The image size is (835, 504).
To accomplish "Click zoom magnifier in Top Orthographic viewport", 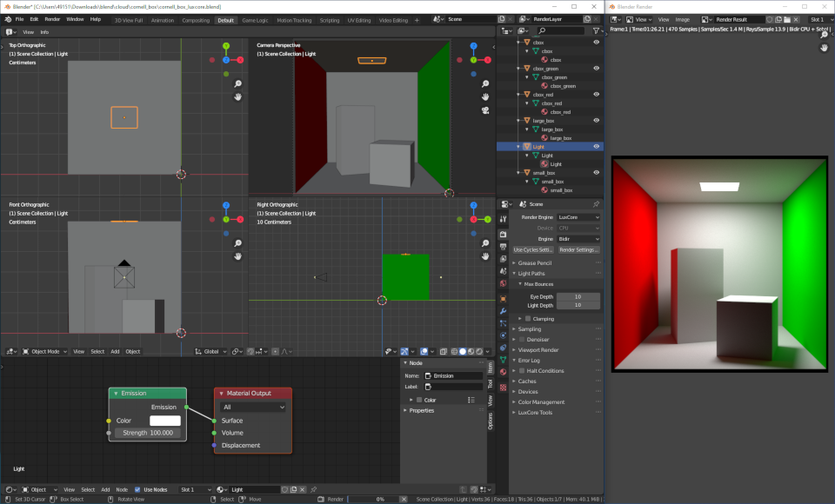I will click(x=238, y=84).
